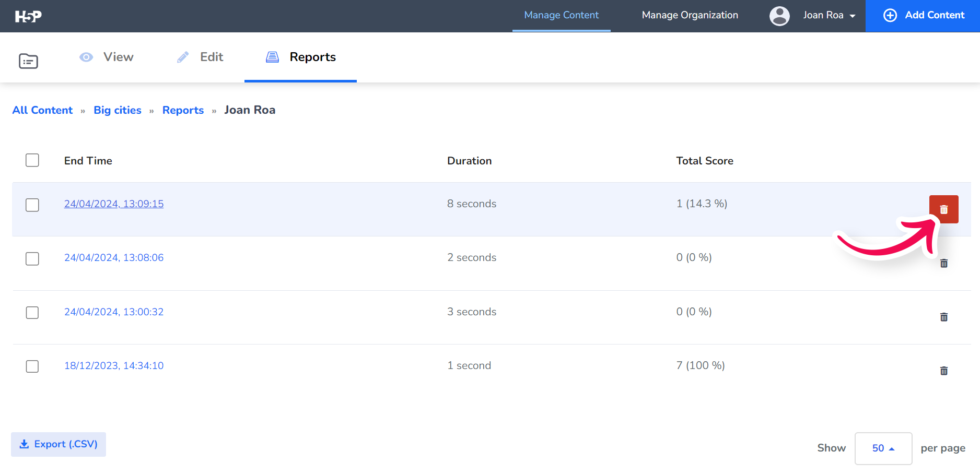The height and width of the screenshot is (475, 980).
Task: Click the 1 (14.3 %) score cell
Action: tap(702, 204)
